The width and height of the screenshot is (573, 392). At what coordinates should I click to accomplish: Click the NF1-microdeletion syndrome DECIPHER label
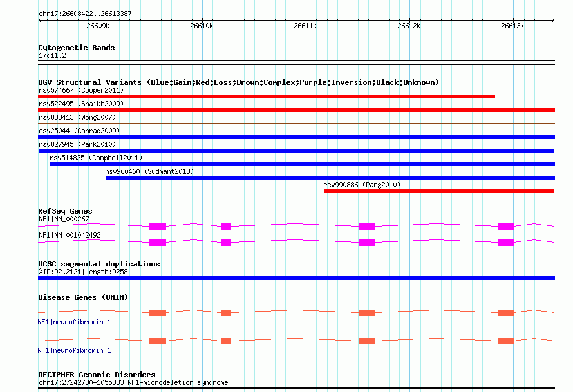[x=133, y=382]
